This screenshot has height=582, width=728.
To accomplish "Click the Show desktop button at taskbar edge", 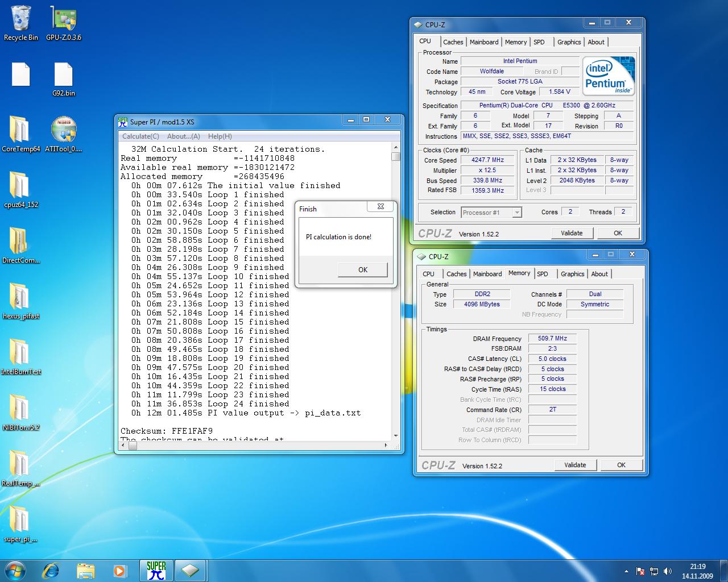I will tap(723, 571).
